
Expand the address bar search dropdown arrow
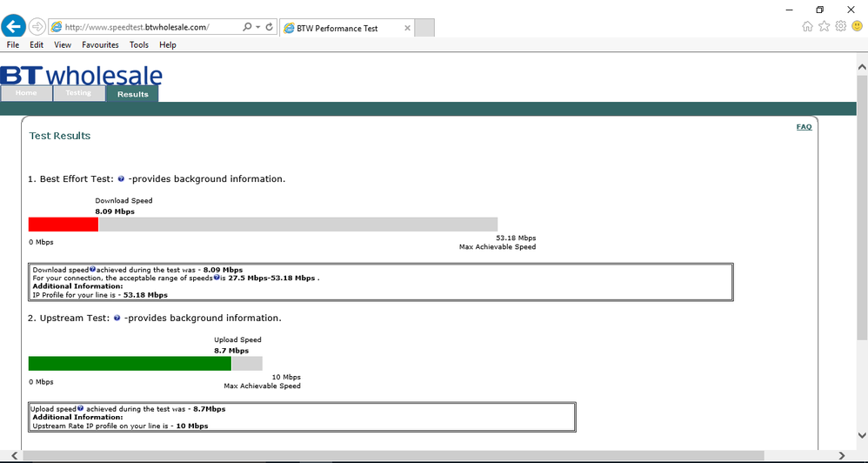258,27
